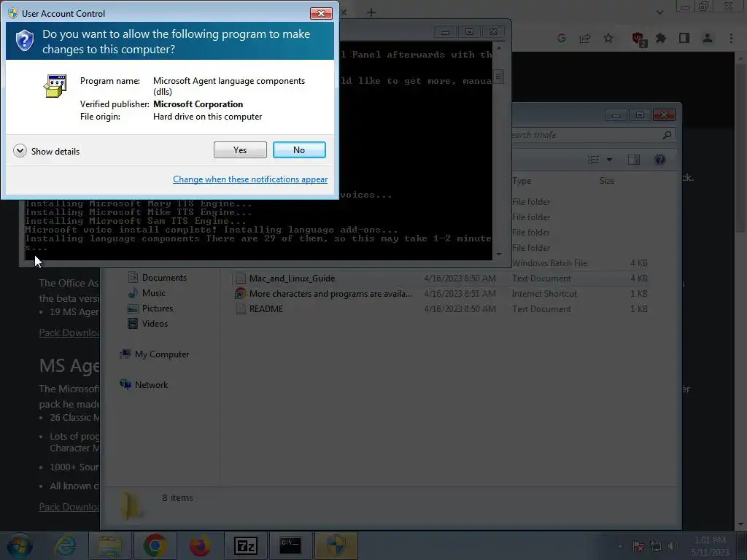Open Chrome extensions puzzle icon

pyautogui.click(x=661, y=38)
